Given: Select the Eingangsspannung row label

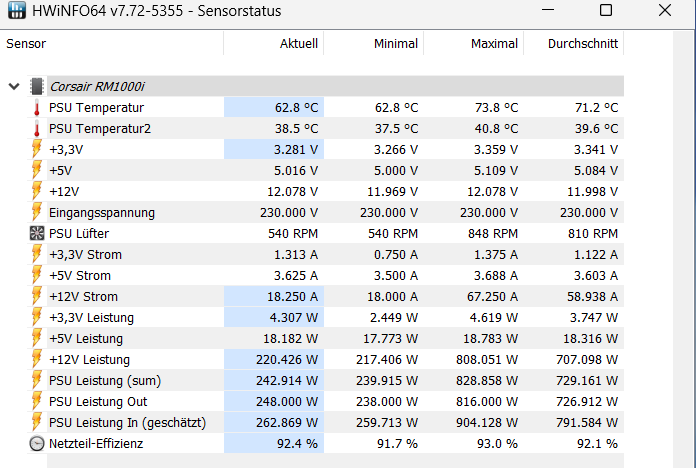Looking at the screenshot, I should pyautogui.click(x=102, y=213).
